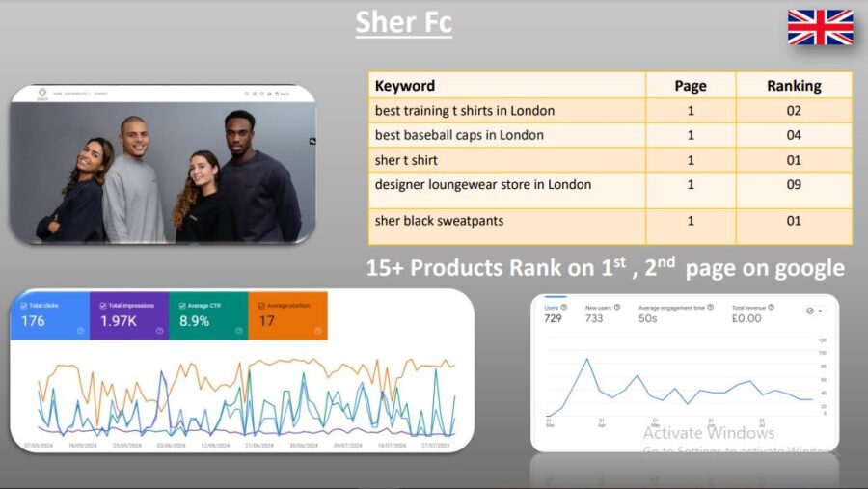Click the search icon in website header
868x489 pixels.
(x=249, y=94)
